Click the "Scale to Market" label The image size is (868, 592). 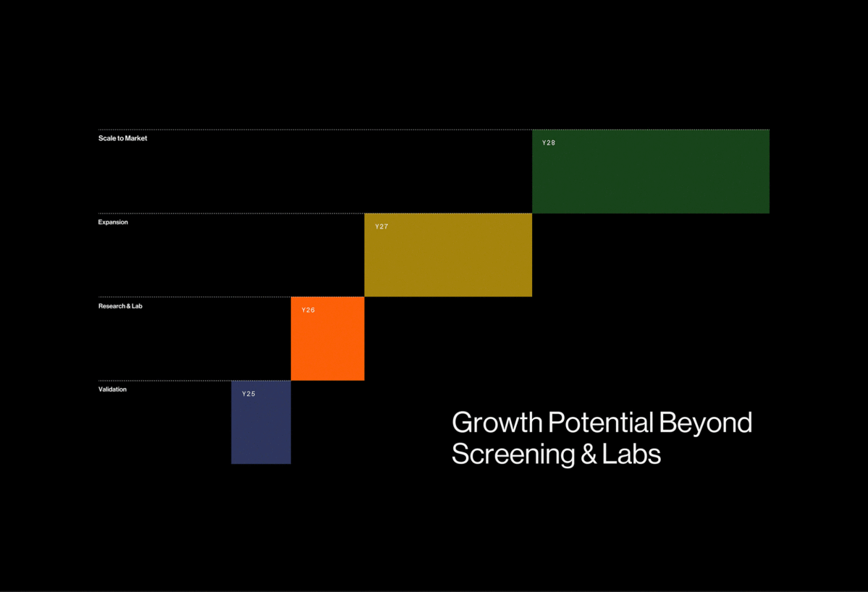point(122,138)
